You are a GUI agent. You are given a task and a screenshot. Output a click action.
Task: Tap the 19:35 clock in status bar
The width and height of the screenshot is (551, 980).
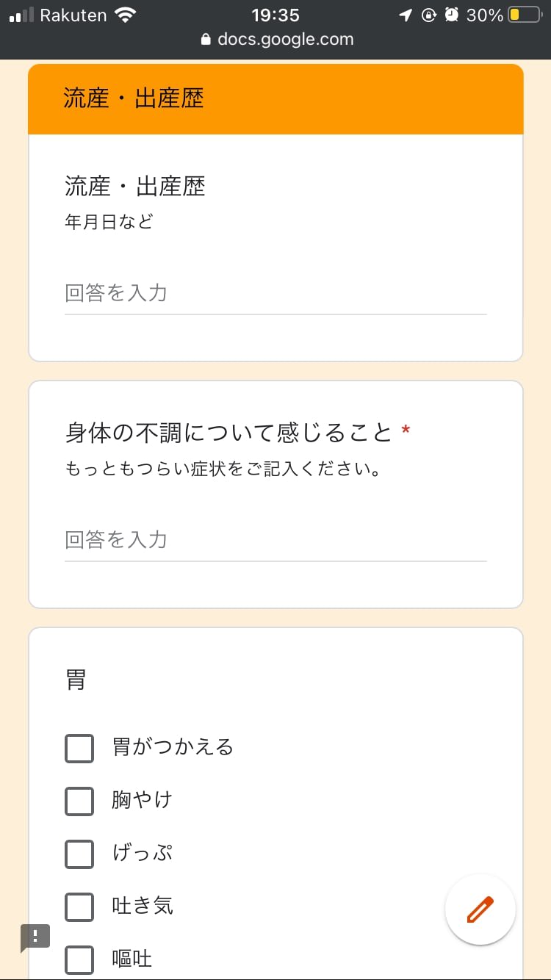(x=275, y=15)
